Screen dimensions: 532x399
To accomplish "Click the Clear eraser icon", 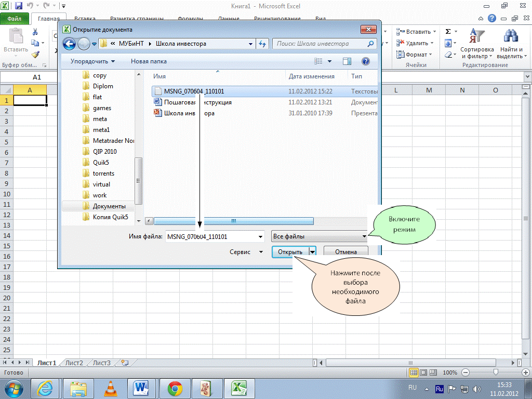I will click(448, 54).
